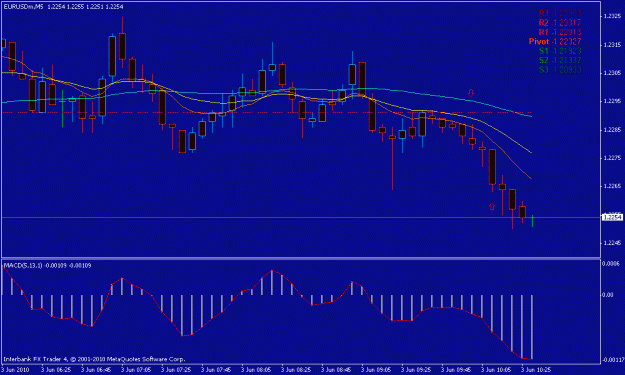
Task: Click the 3 Jun 10:25 time label
Action: pyautogui.click(x=537, y=370)
